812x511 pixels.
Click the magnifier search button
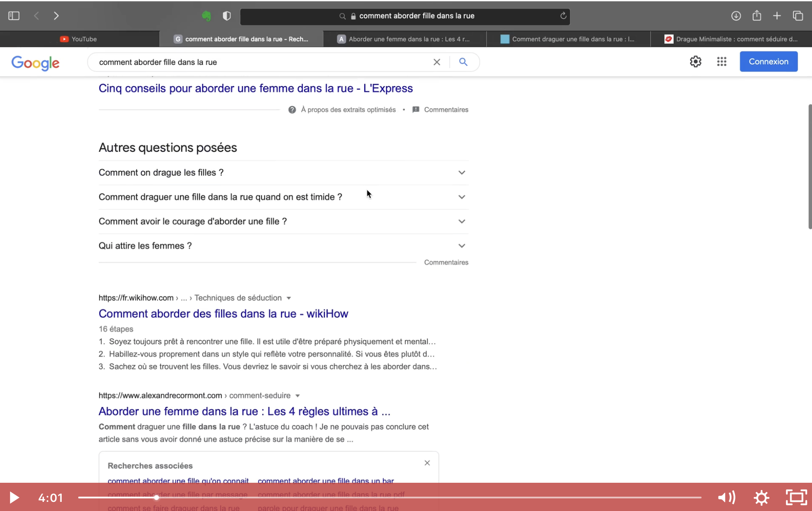click(x=463, y=62)
